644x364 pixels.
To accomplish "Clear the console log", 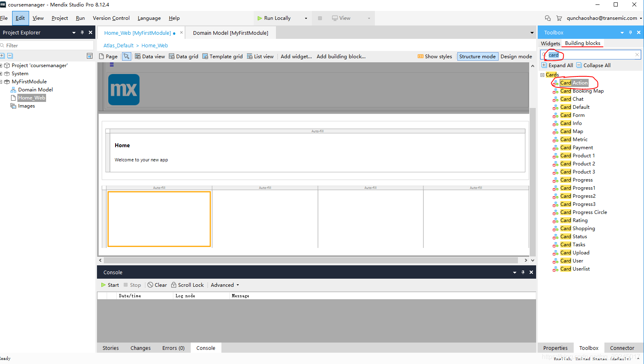I will (157, 285).
